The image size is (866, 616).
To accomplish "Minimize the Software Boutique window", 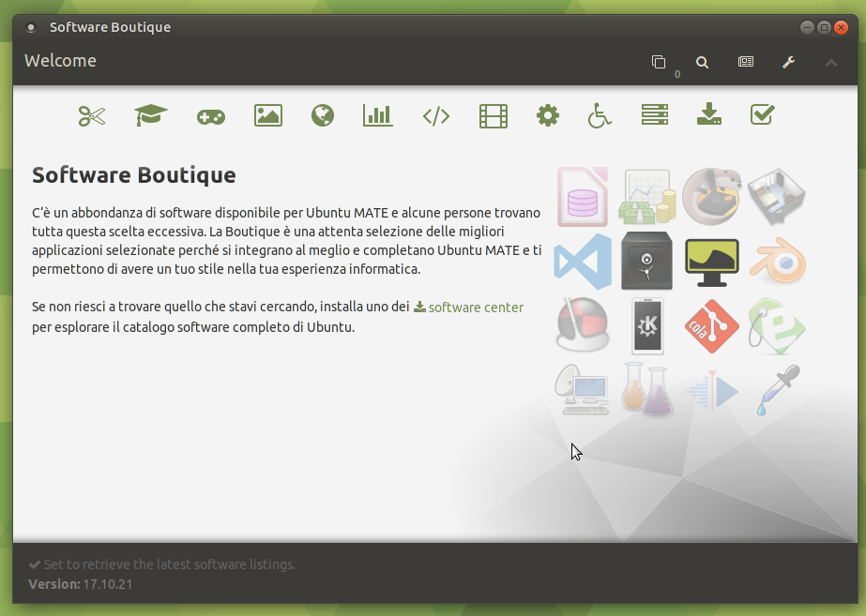I will [807, 27].
